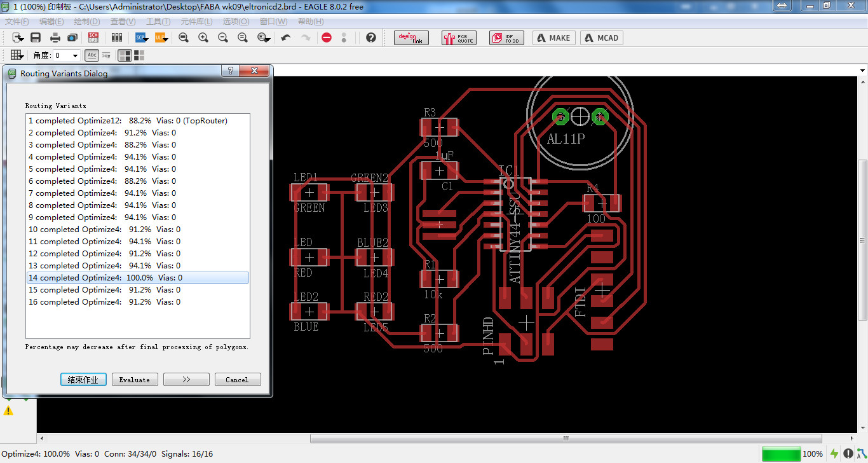Click the Autodesk MCAD button
Image resolution: width=868 pixels, height=463 pixels.
tap(602, 38)
